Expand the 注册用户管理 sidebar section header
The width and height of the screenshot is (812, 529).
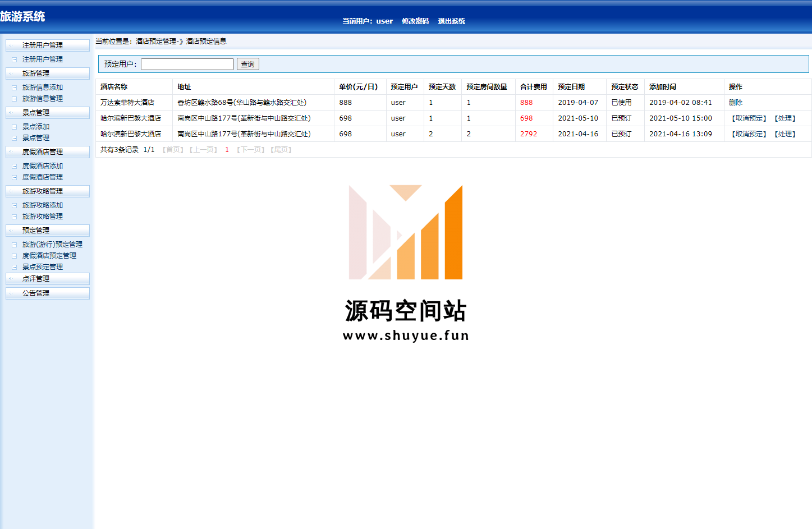point(48,45)
